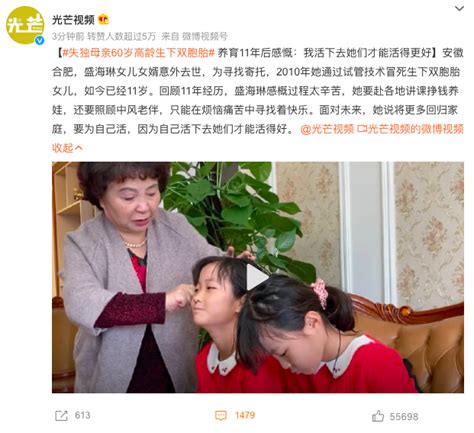
Task: Click the blue verified badge on avatar
Action: click(40, 40)
